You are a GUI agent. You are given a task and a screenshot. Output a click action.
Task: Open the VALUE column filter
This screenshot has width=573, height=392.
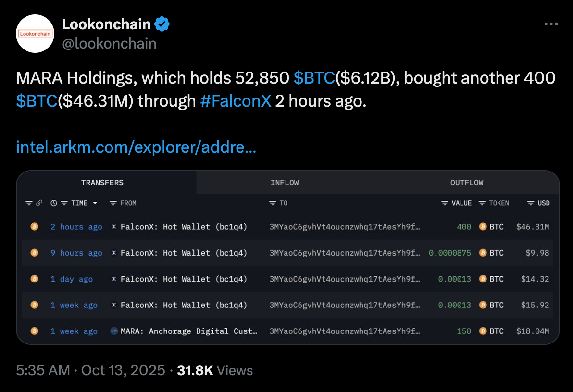point(445,203)
